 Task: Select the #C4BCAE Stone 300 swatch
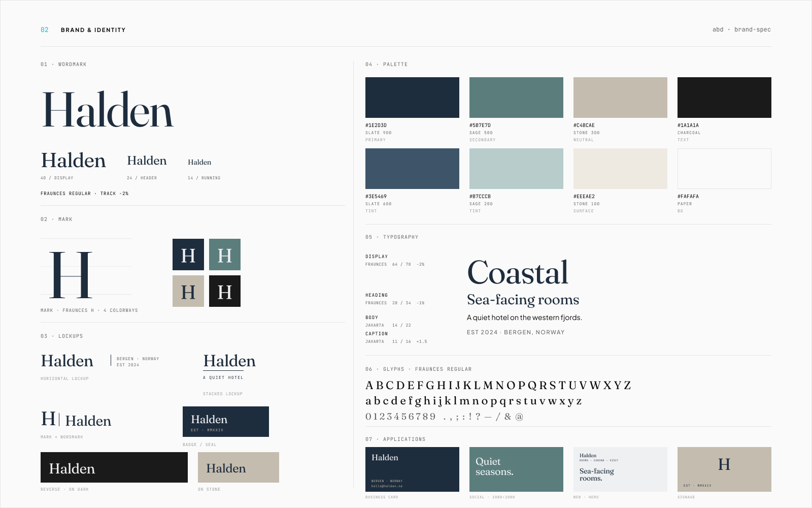[620, 98]
